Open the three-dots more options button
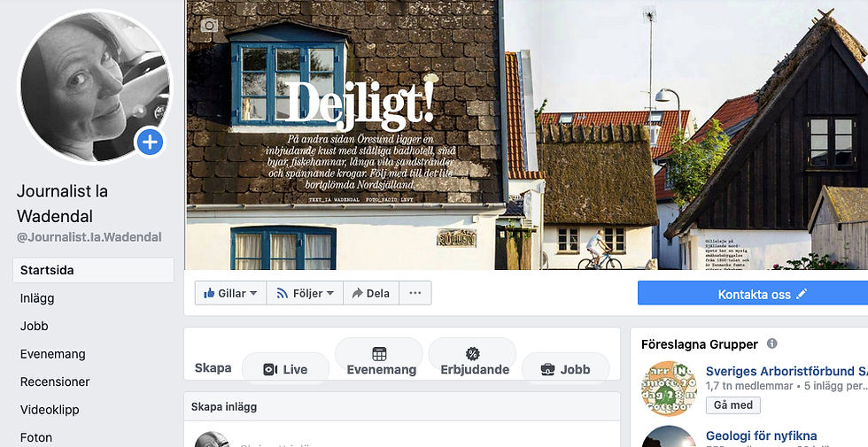The image size is (868, 447). pos(415,293)
